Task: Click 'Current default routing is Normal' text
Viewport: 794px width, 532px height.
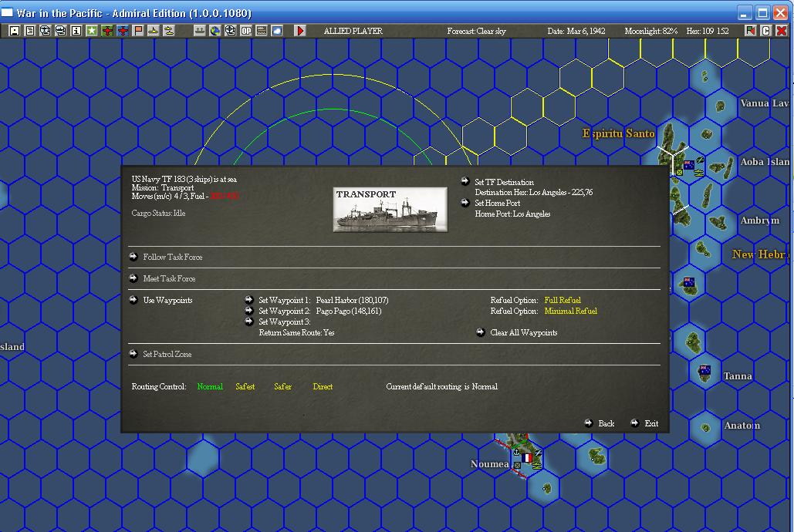Action: [x=441, y=387]
